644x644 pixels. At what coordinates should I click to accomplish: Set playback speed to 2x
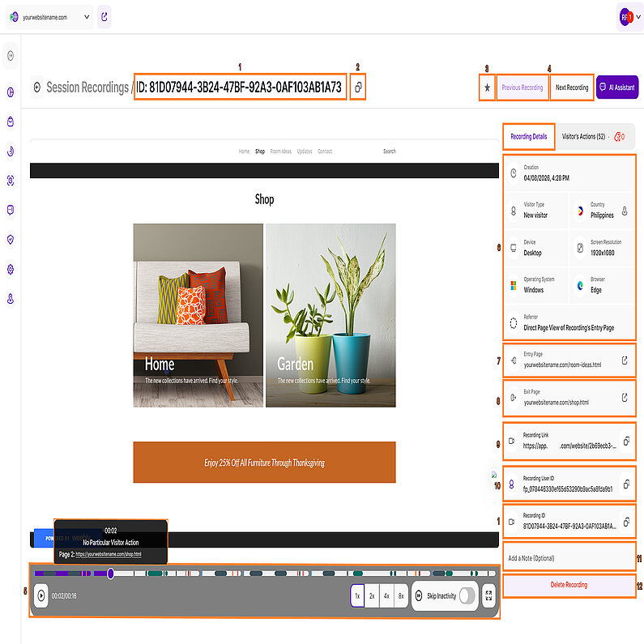point(372,595)
